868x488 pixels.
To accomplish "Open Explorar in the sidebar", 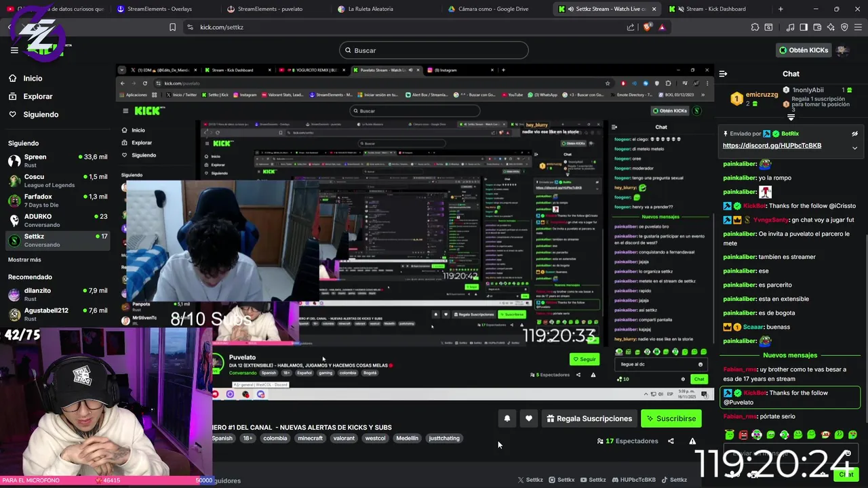I will [30, 96].
